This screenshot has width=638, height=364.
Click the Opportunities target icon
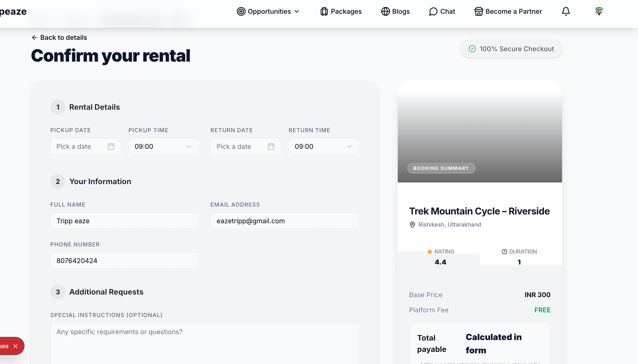point(241,12)
